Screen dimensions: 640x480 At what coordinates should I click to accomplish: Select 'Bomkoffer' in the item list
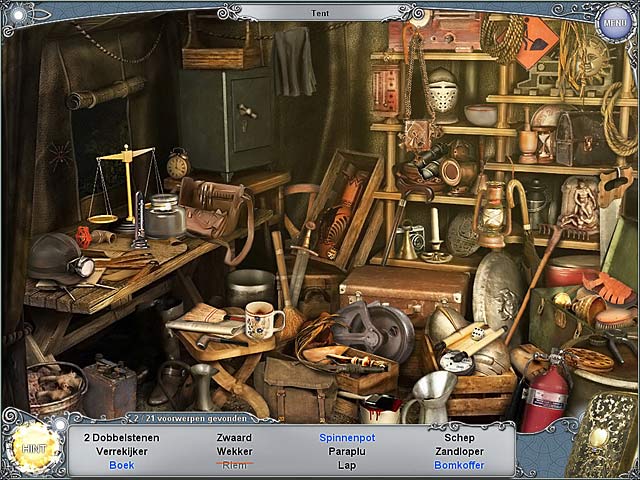[459, 465]
